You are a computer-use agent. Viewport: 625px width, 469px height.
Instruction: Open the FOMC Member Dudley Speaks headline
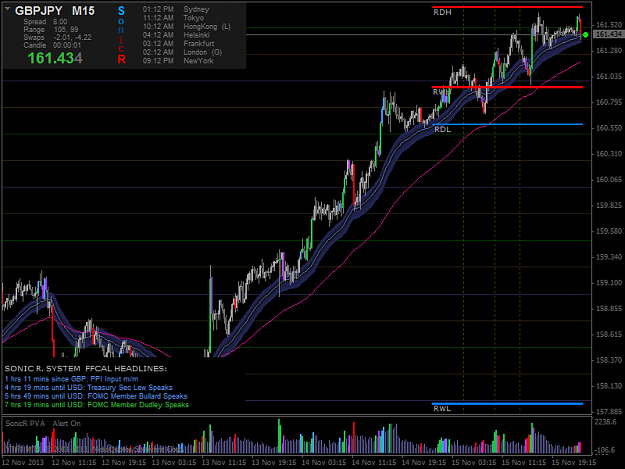[97, 405]
